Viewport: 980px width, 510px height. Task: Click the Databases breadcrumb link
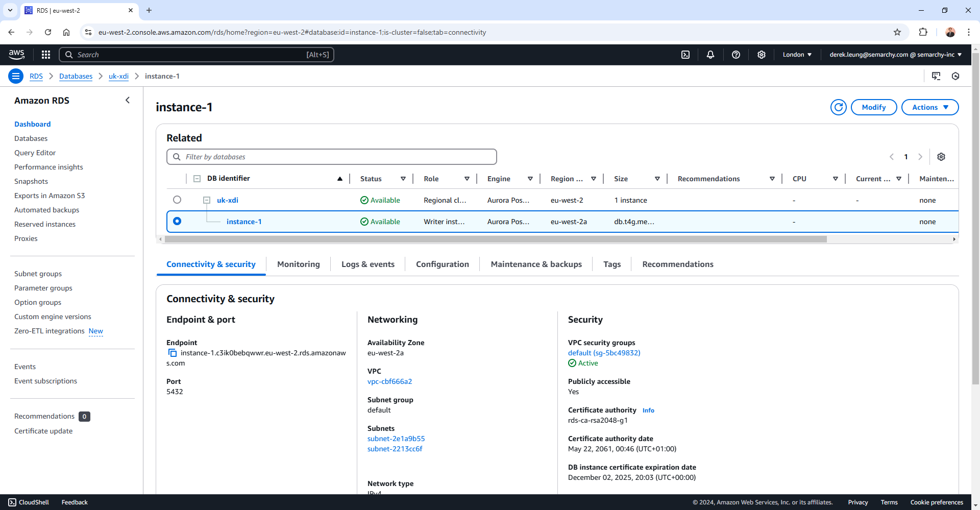pos(76,76)
